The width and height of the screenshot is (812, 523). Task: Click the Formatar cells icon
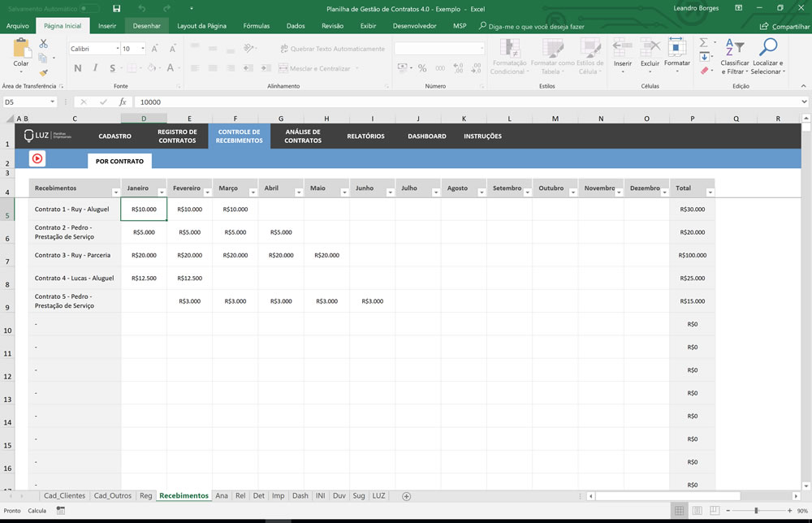tap(676, 47)
